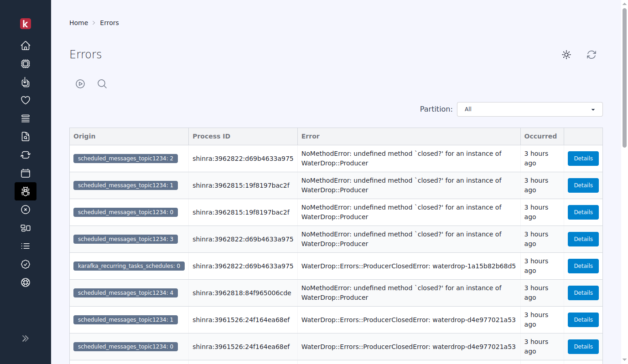Refresh the Errors page with the reload icon

(592, 55)
